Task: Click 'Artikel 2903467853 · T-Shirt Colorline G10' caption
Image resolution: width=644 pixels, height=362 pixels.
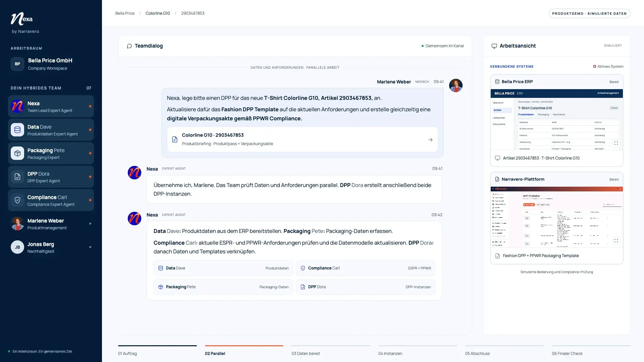Action: pos(541,158)
